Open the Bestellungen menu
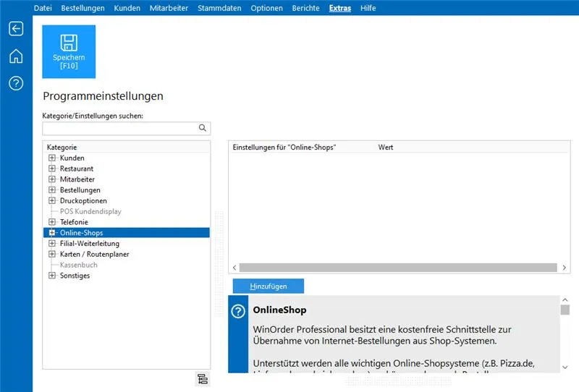 click(83, 8)
